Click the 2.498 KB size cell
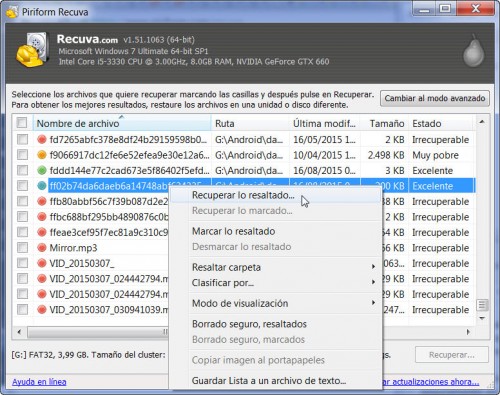Image resolution: width=500 pixels, height=395 pixels. point(386,155)
